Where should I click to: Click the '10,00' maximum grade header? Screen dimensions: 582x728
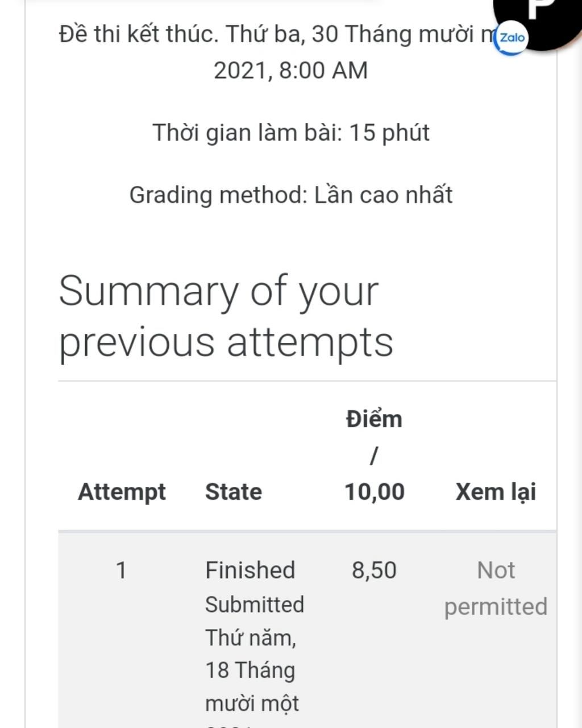(375, 492)
